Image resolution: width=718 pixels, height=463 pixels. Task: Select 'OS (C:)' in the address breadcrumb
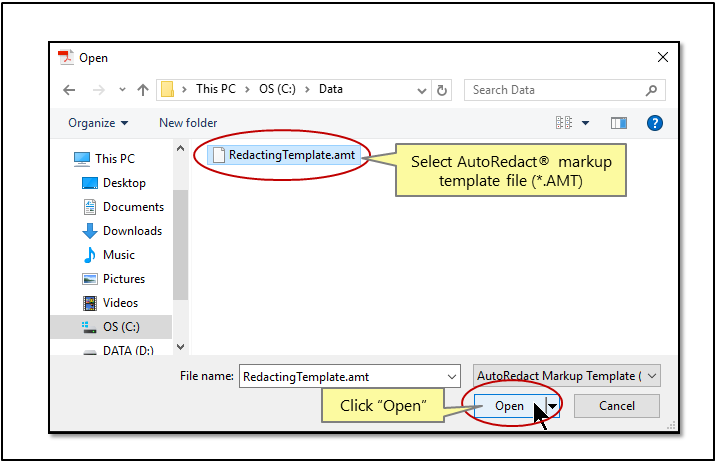(277, 89)
